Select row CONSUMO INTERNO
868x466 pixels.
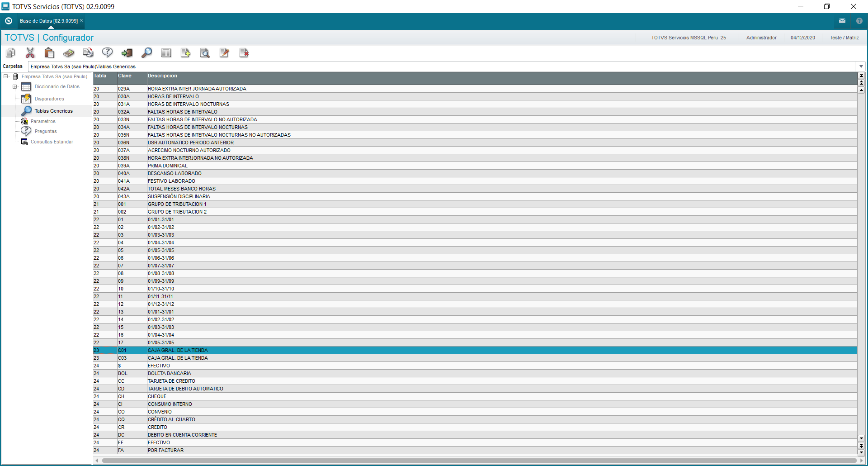475,404
